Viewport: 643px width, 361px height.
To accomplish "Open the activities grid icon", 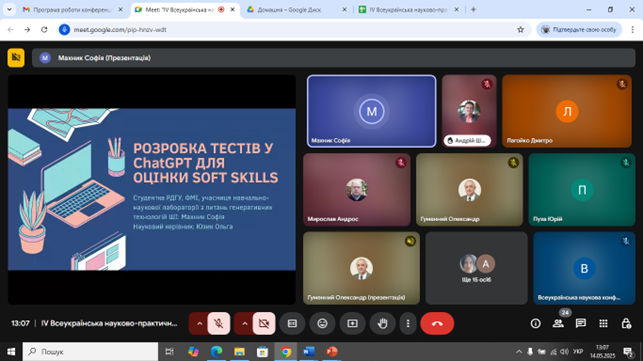I will (603, 323).
